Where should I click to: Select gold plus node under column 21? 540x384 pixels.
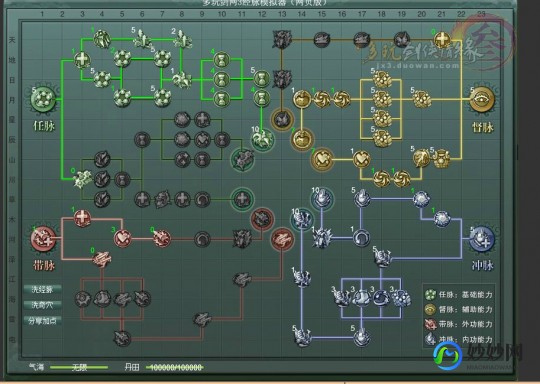coord(442,40)
